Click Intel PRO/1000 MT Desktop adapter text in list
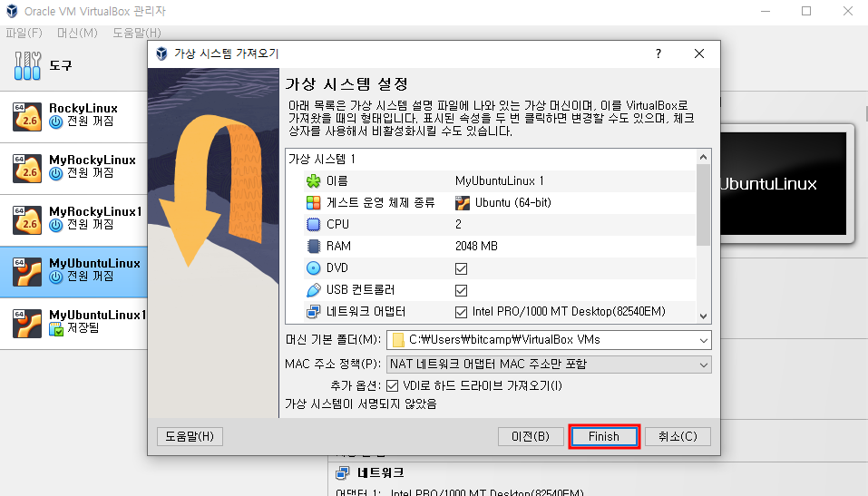868x496 pixels. pyautogui.click(x=569, y=312)
